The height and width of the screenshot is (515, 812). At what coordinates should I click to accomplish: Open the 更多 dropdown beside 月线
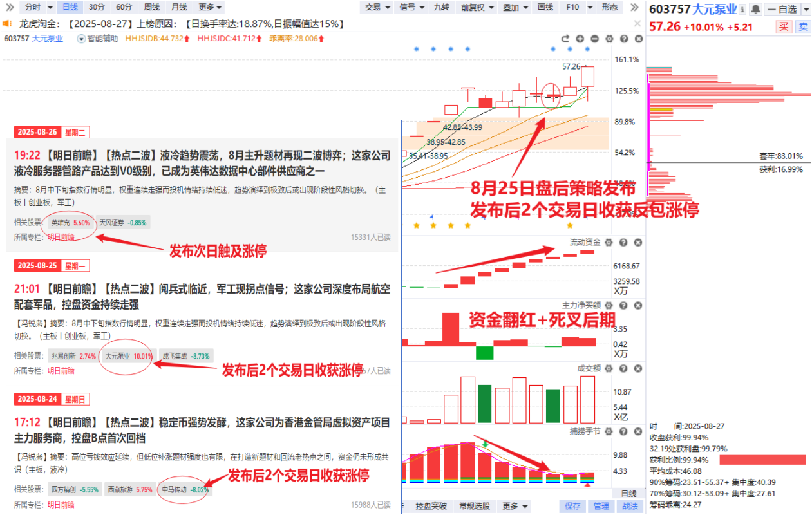(211, 7)
